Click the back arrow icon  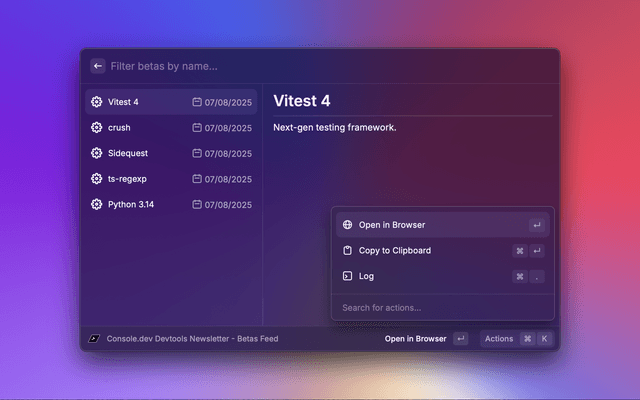click(x=98, y=66)
